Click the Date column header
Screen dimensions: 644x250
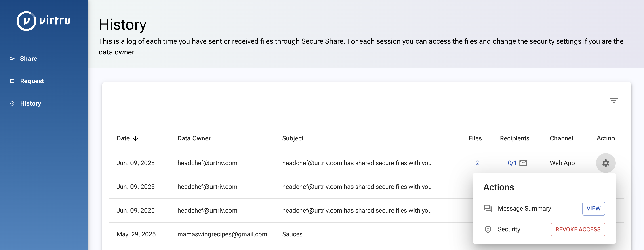click(123, 138)
